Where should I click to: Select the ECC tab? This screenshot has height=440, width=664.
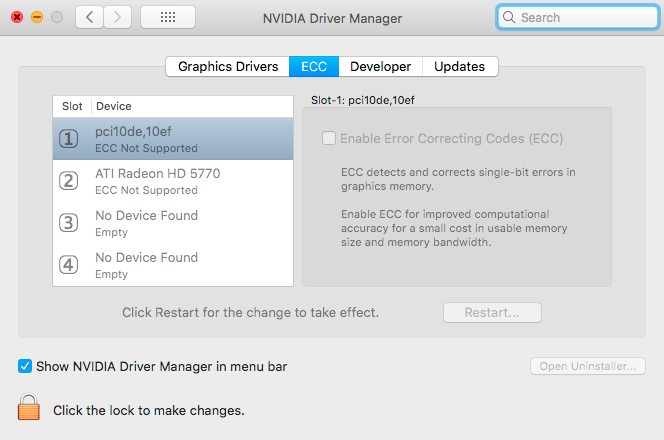click(x=314, y=66)
